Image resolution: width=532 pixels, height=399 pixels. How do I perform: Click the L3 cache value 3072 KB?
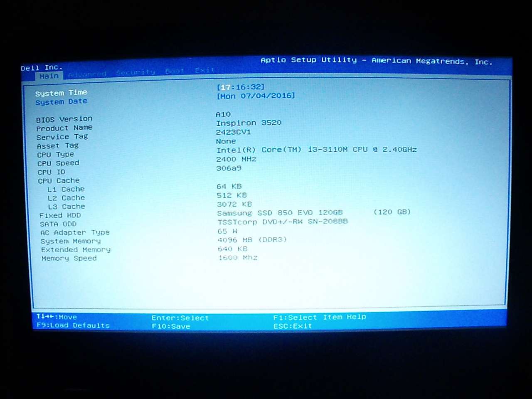[x=234, y=204]
